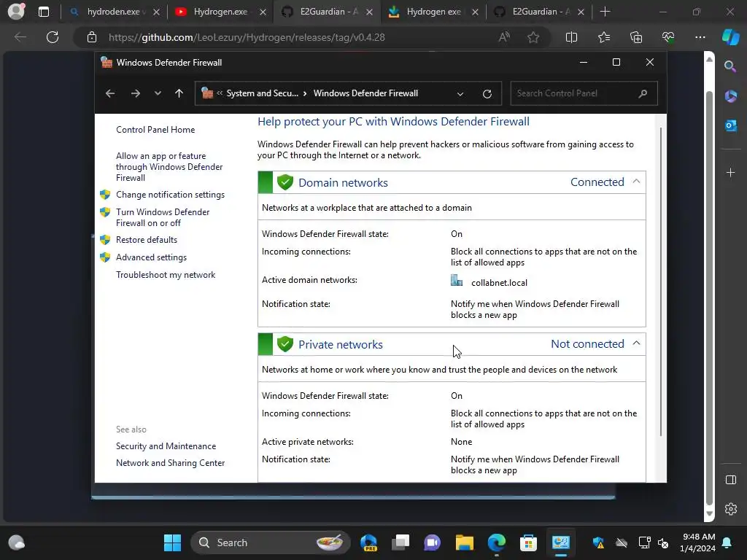
Task: Collapse the Private networks section
Action: pos(636,343)
